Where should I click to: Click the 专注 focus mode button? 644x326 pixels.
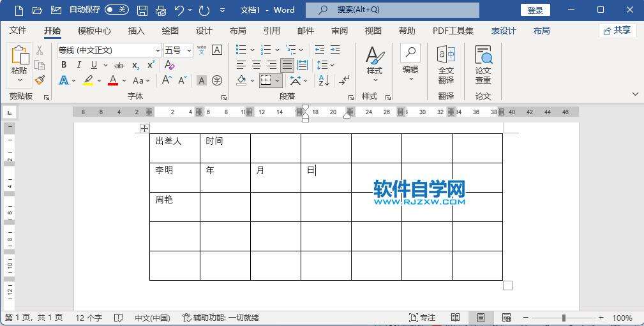tap(423, 318)
